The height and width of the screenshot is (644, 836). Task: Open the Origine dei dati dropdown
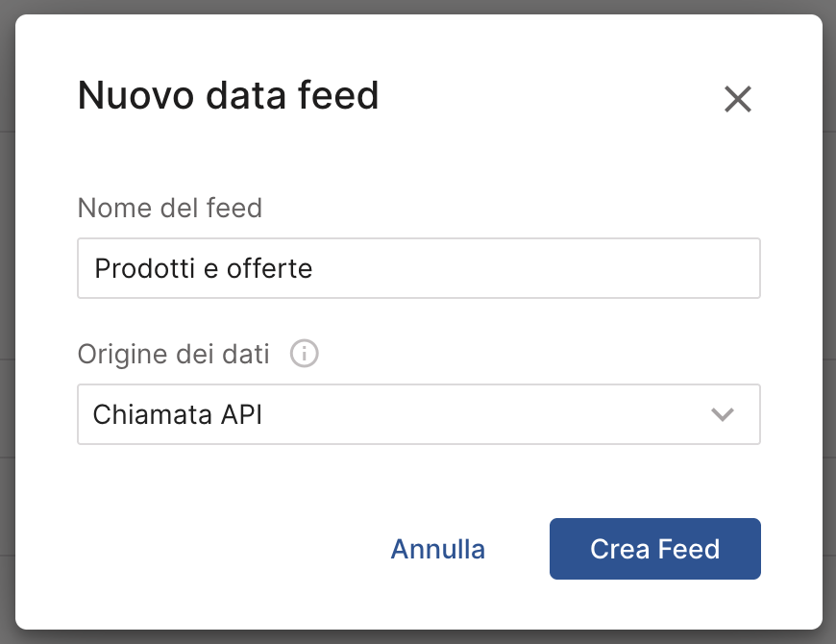click(419, 414)
